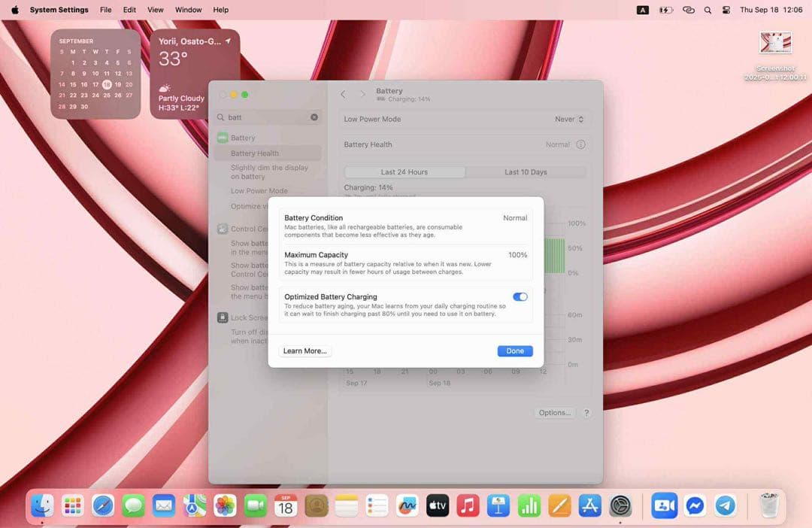This screenshot has width=812, height=528.
Task: Open Telegram from the Dock
Action: pyautogui.click(x=724, y=505)
